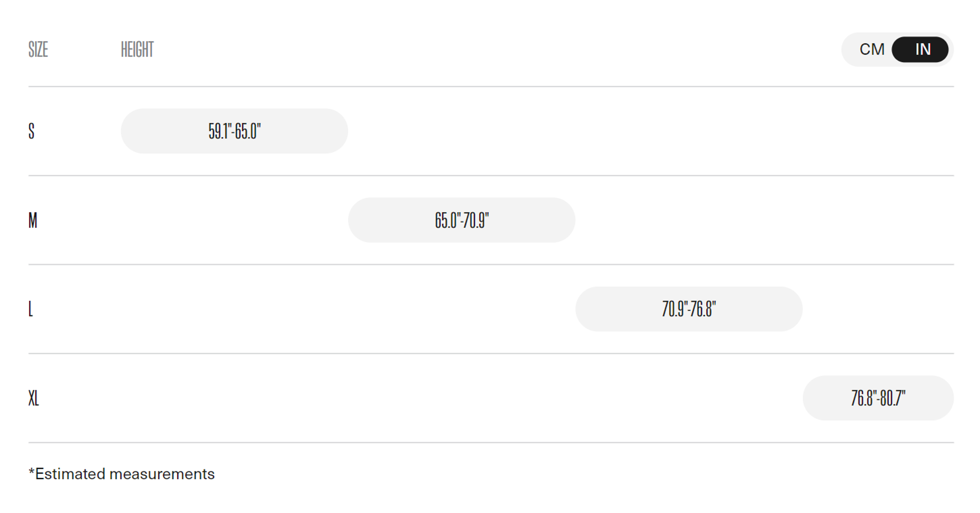Click the SIZE column header

point(38,50)
